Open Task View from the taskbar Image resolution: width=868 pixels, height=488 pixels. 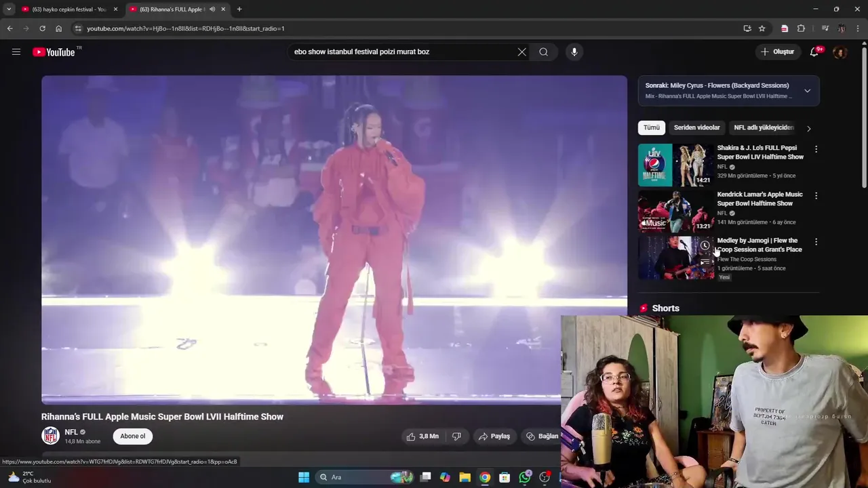coord(425,477)
